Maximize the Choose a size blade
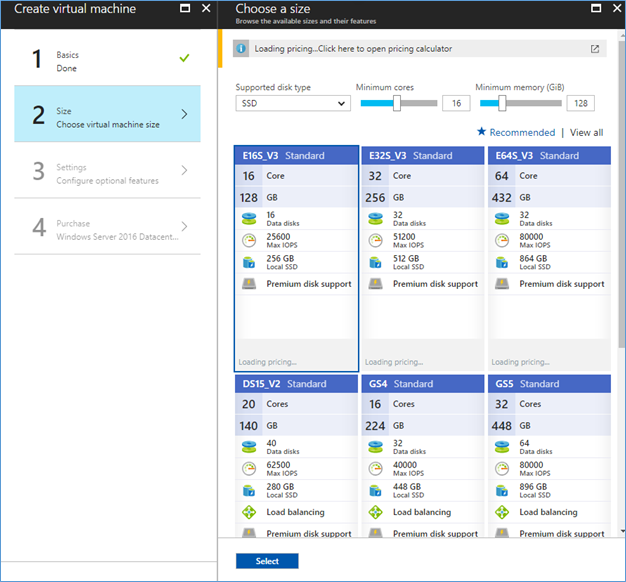626x582 pixels. [596, 8]
